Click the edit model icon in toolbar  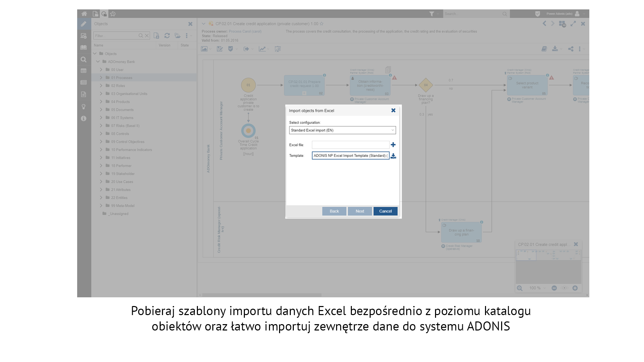220,49
